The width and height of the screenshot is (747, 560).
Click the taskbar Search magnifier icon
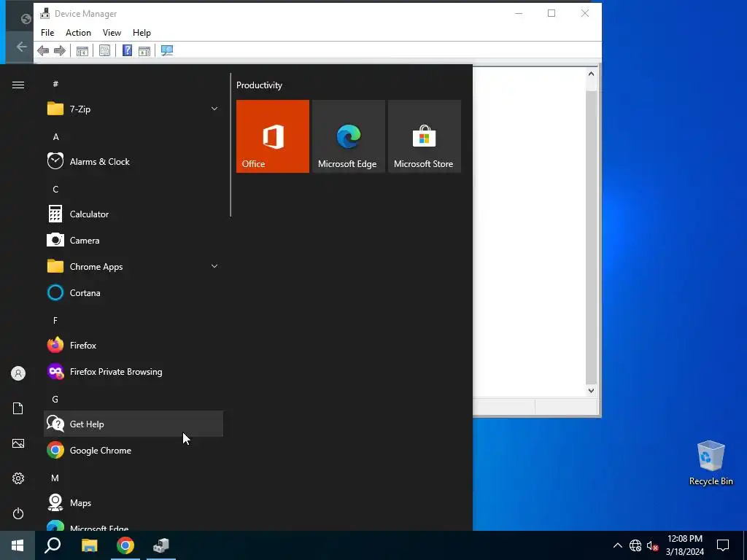pos(53,545)
